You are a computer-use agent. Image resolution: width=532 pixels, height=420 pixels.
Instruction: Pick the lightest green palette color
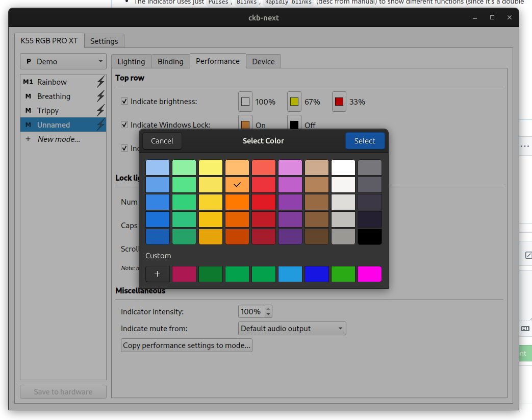pos(184,167)
